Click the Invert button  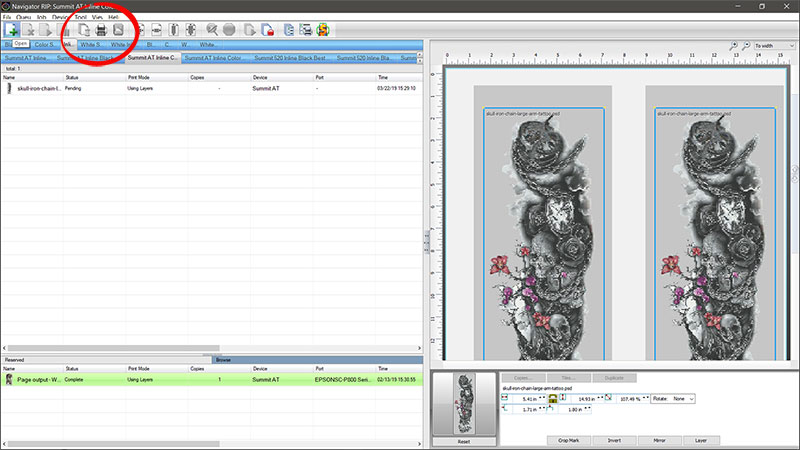coord(614,440)
